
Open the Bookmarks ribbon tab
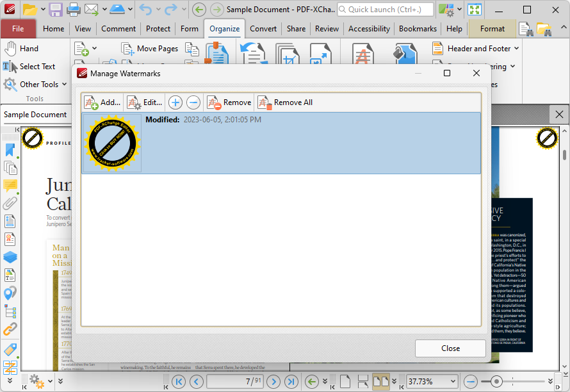point(418,29)
